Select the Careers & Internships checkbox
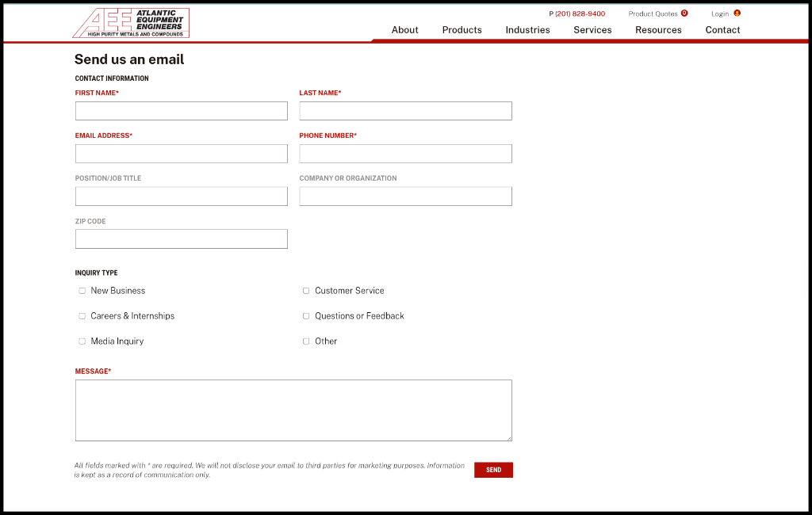 click(x=82, y=316)
